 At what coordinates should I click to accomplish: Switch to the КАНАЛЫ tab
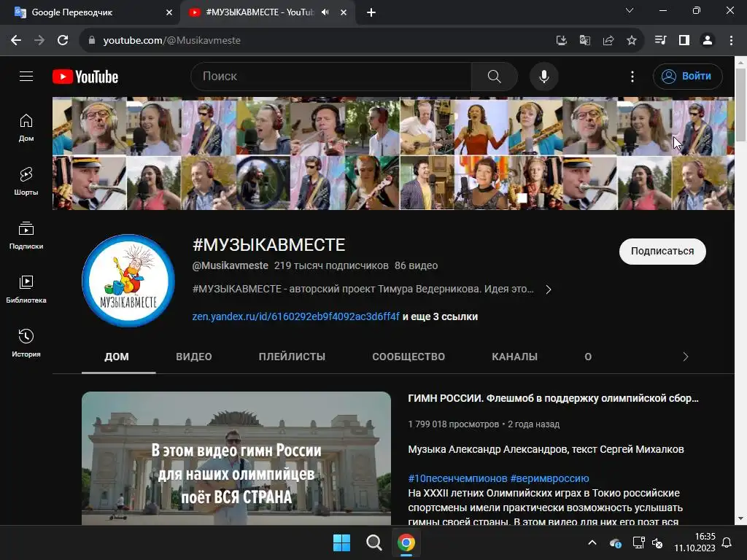514,357
